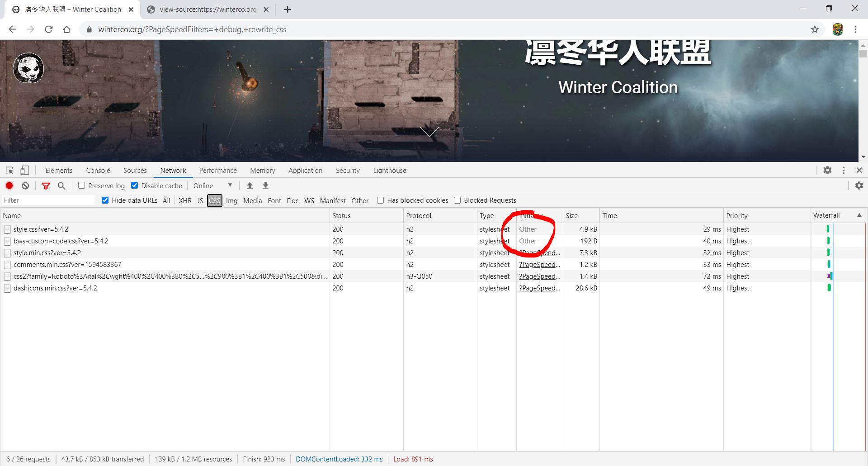Open initiator link for comments.min.css
Screen dimensions: 868x466
tap(539, 265)
